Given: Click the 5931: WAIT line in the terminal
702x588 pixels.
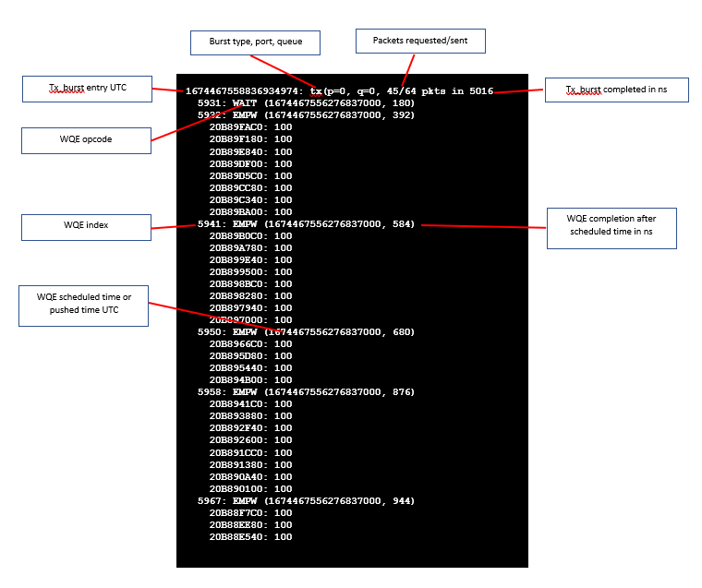Looking at the screenshot, I should [x=306, y=103].
